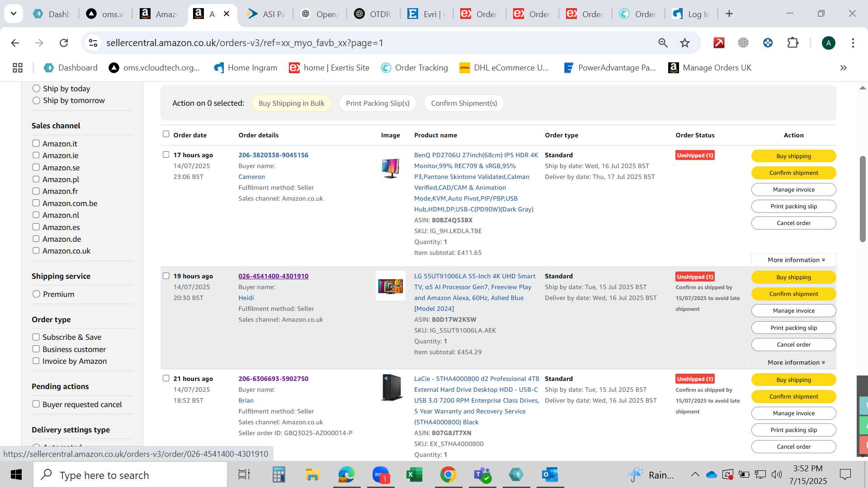Image resolution: width=868 pixels, height=488 pixels.
Task: Open the red arrow browser extension icon
Action: (719, 43)
